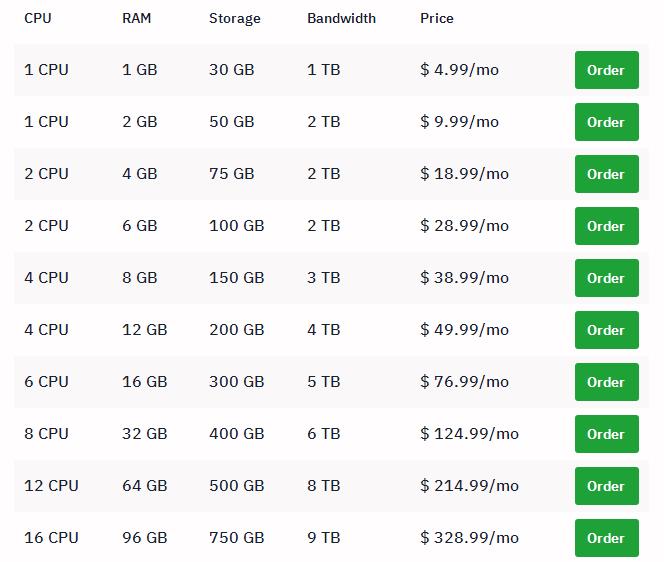Order the 6 CPU 16 GB plan
664x562 pixels.
606,382
